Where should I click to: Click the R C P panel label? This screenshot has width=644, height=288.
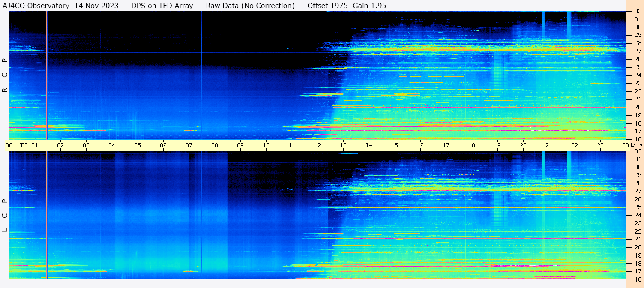pyautogui.click(x=5, y=75)
